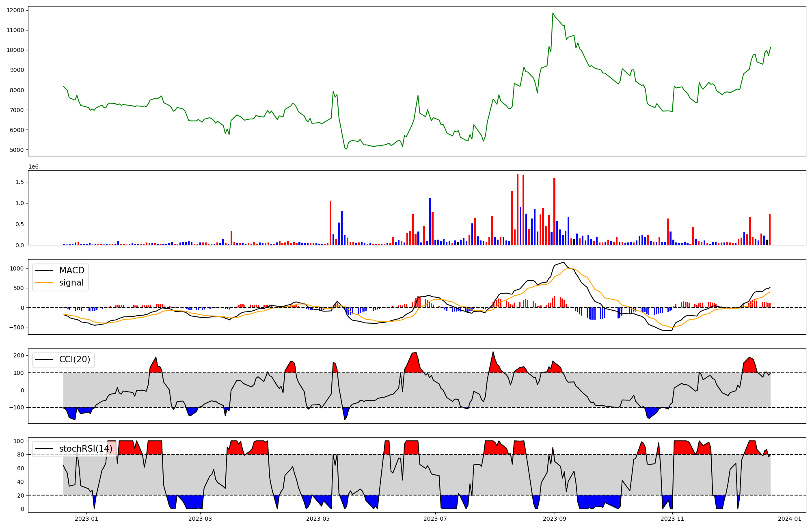Click the 2024-01 x-axis date label

(x=790, y=519)
